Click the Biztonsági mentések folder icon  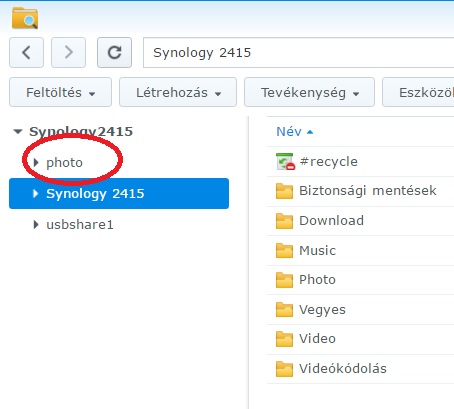click(284, 191)
